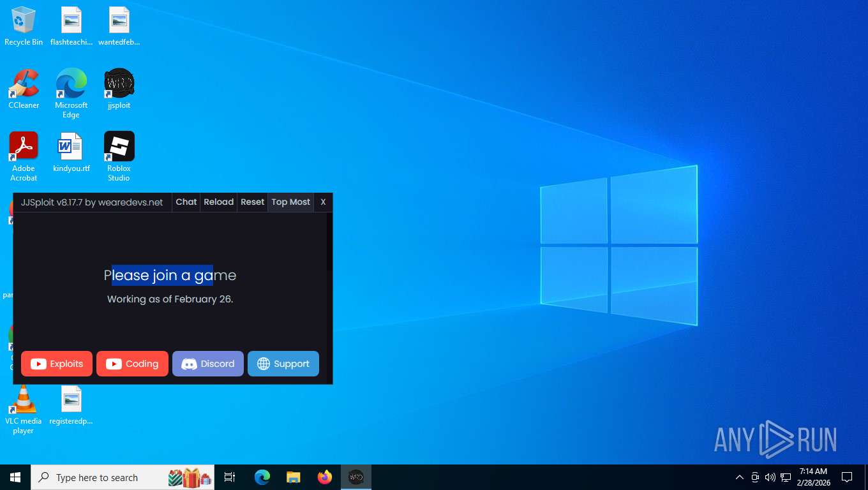This screenshot has height=490, width=868.
Task: Select VLC media player desktop icon
Action: tap(24, 410)
